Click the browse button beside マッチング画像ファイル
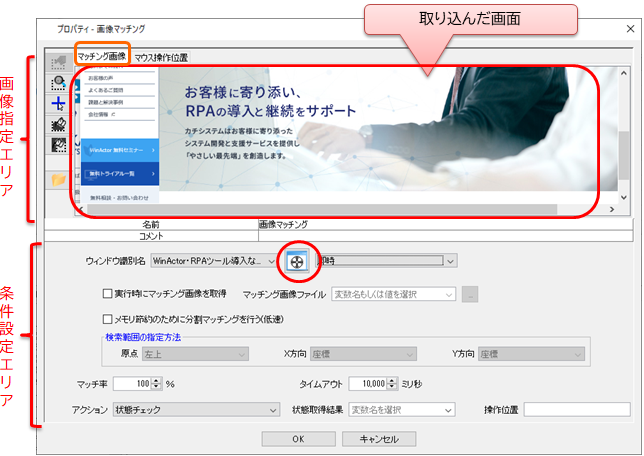This screenshot has height=456, width=644. tap(470, 294)
